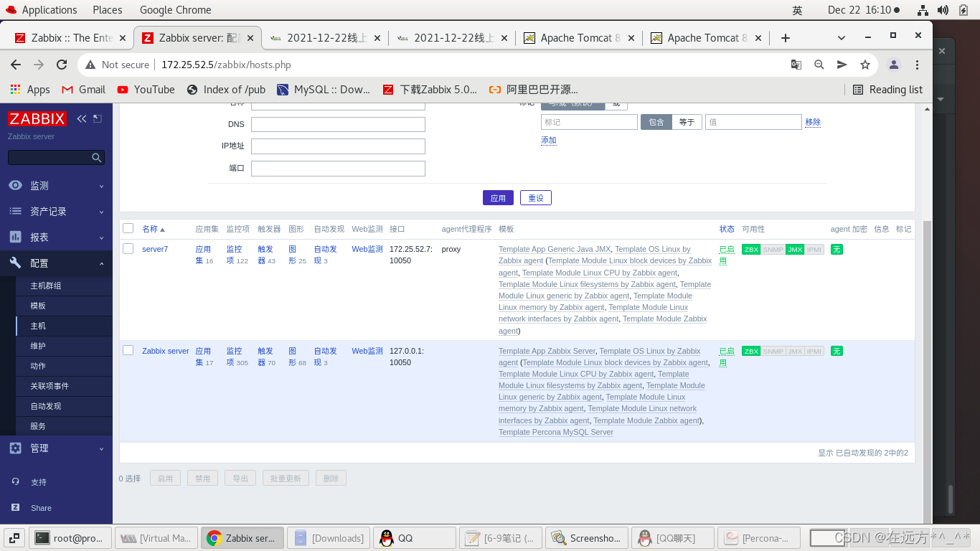Open the YouTube bookmark
Image resolution: width=980 pixels, height=551 pixels.
pyautogui.click(x=146, y=90)
